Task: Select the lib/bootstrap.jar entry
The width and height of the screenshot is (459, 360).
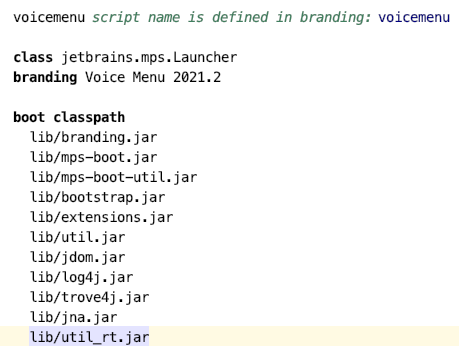Action: 97,197
